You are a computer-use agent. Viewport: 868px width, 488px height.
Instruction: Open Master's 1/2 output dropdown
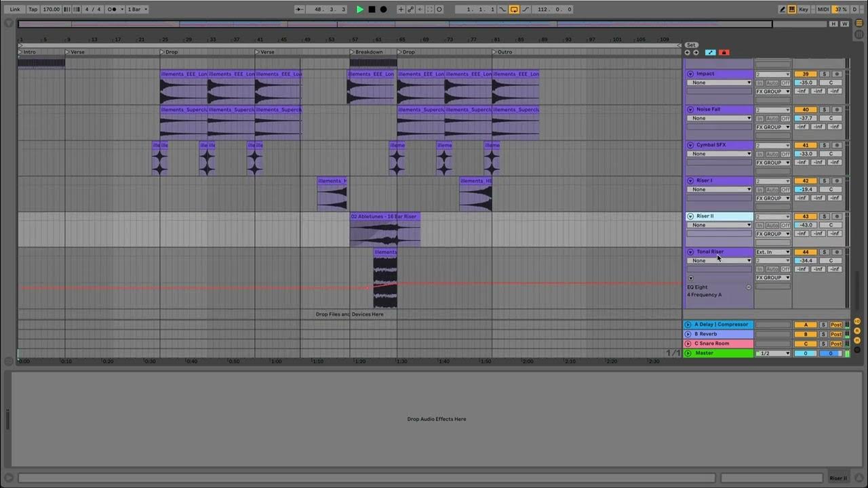pos(773,353)
